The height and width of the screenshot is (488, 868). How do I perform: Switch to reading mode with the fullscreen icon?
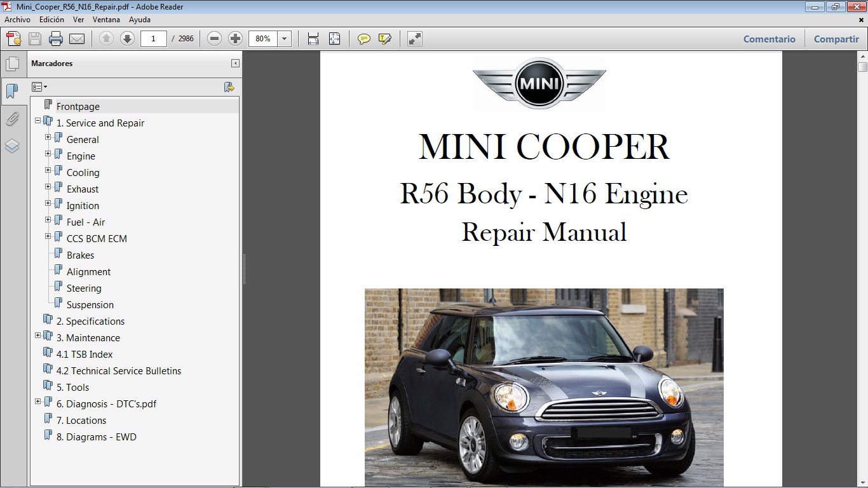(x=414, y=39)
